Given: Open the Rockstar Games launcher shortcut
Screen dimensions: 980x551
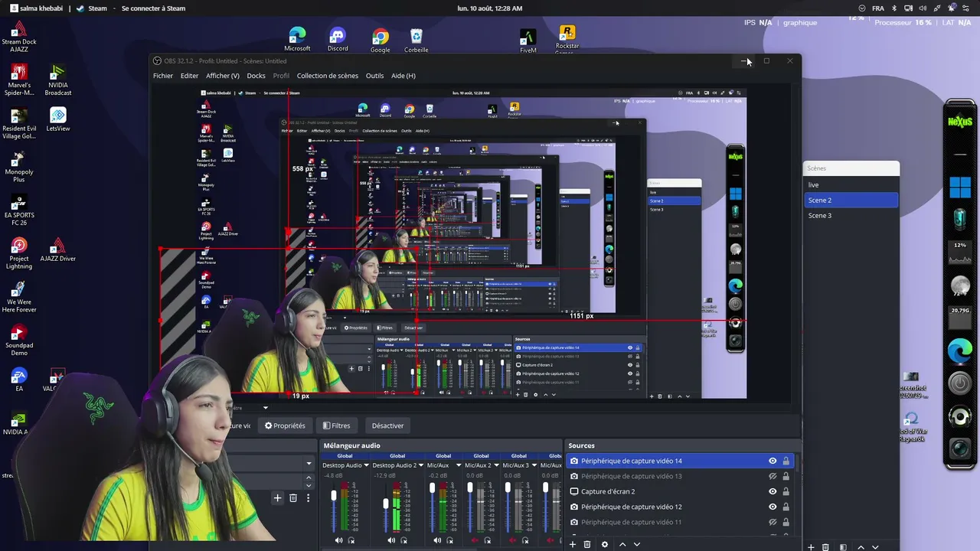Looking at the screenshot, I should (x=567, y=40).
